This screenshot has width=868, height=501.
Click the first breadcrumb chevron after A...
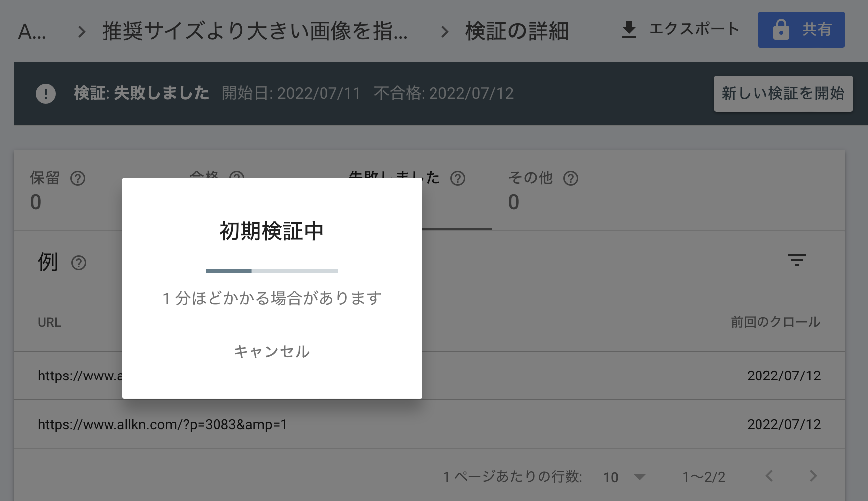tap(82, 32)
